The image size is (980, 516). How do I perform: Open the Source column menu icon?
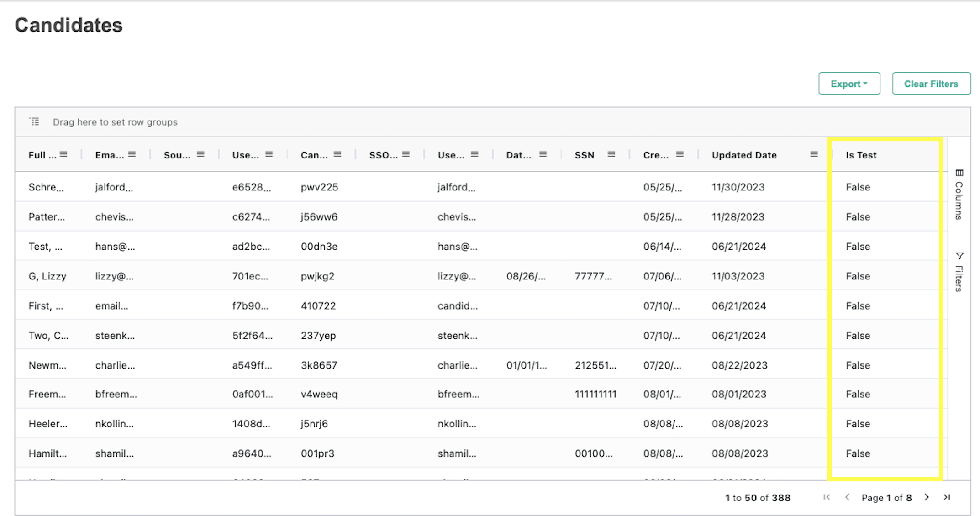point(200,154)
